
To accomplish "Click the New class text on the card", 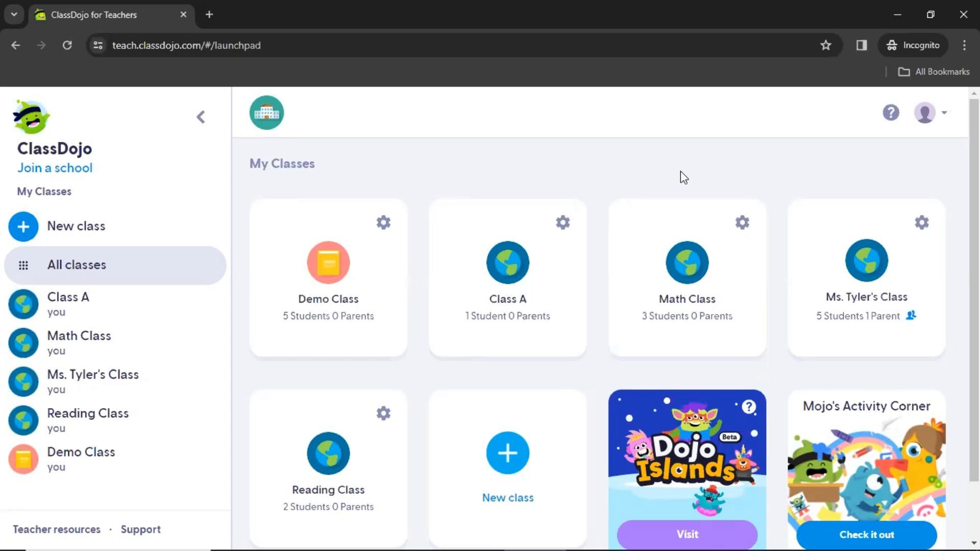I will click(x=508, y=497).
